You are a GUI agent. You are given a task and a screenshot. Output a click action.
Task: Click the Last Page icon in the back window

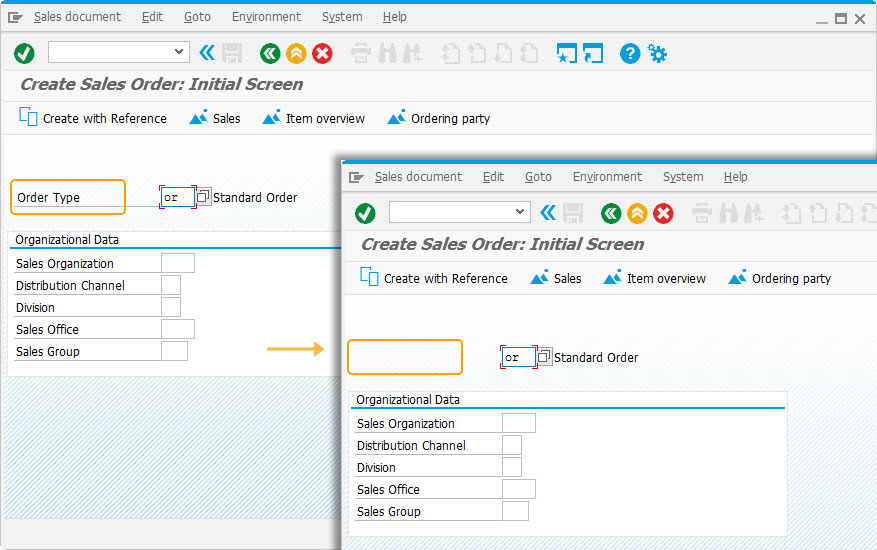[529, 54]
